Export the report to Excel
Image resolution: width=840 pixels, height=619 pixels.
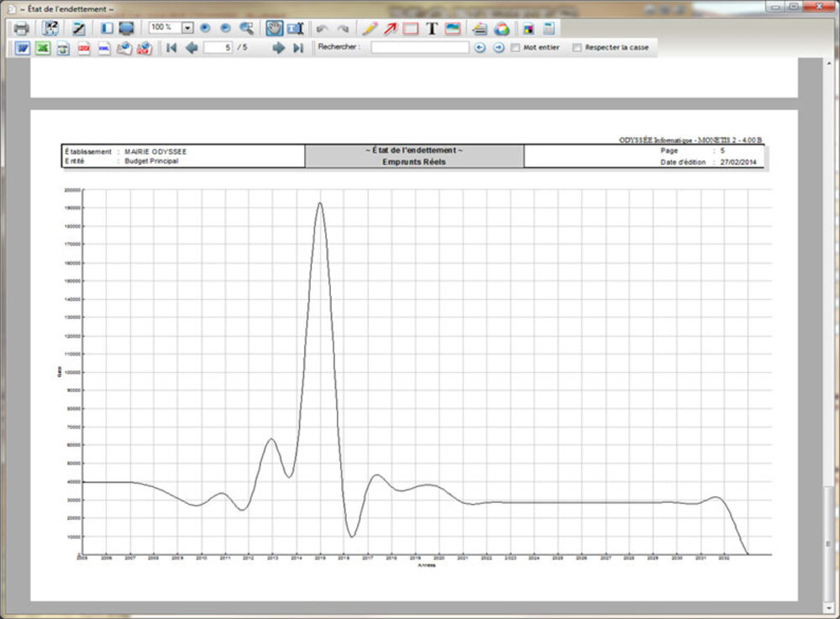coord(43,49)
